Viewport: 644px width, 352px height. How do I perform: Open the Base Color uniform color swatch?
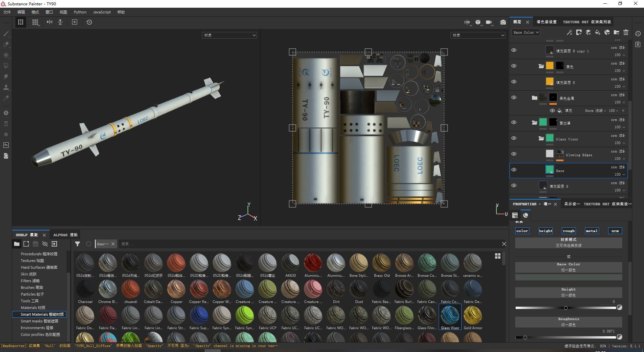tap(569, 277)
